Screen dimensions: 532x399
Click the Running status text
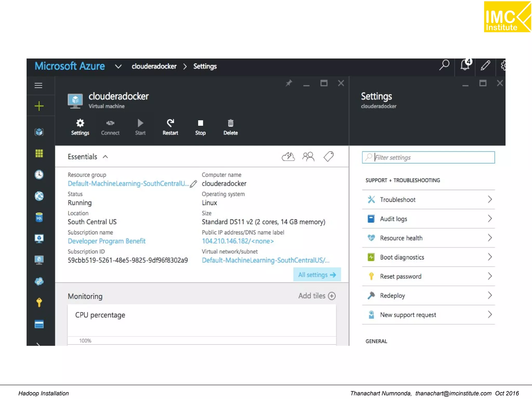coord(80,203)
